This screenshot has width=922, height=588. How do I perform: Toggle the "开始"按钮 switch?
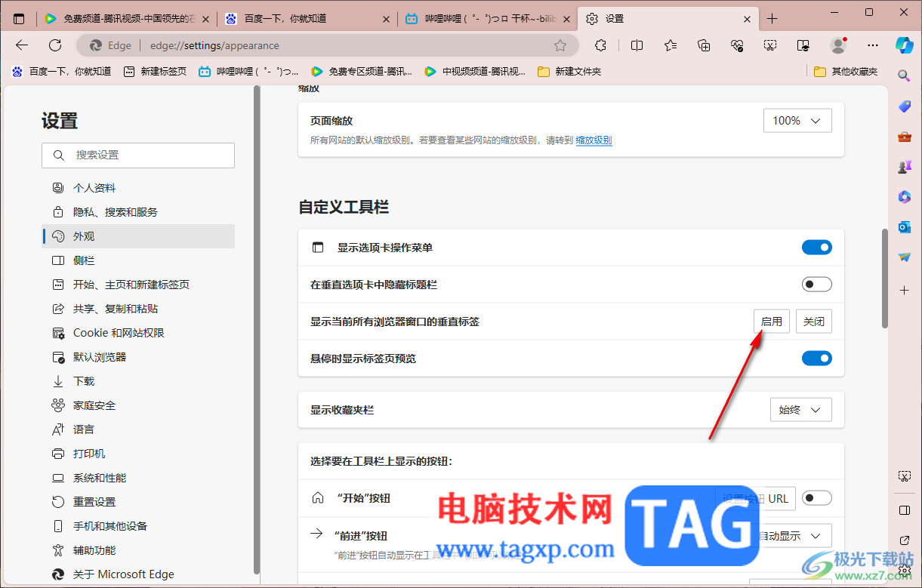[816, 498]
